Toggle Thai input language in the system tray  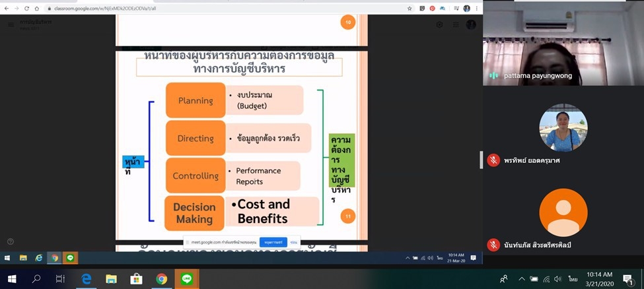tap(573, 279)
